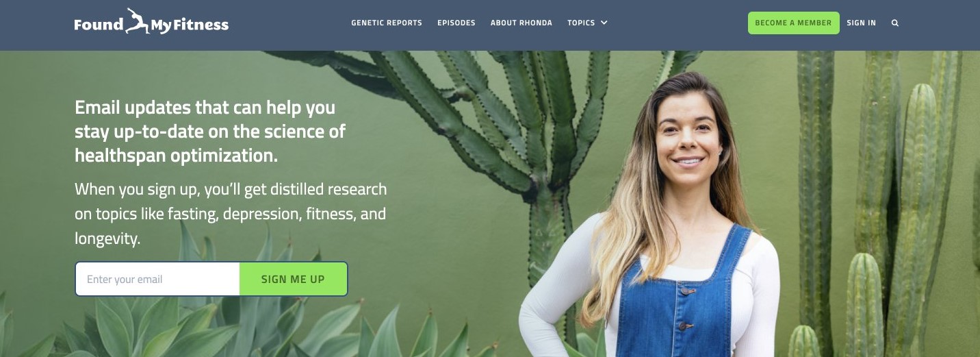Open the search magnifier icon
980x357 pixels.
[894, 23]
